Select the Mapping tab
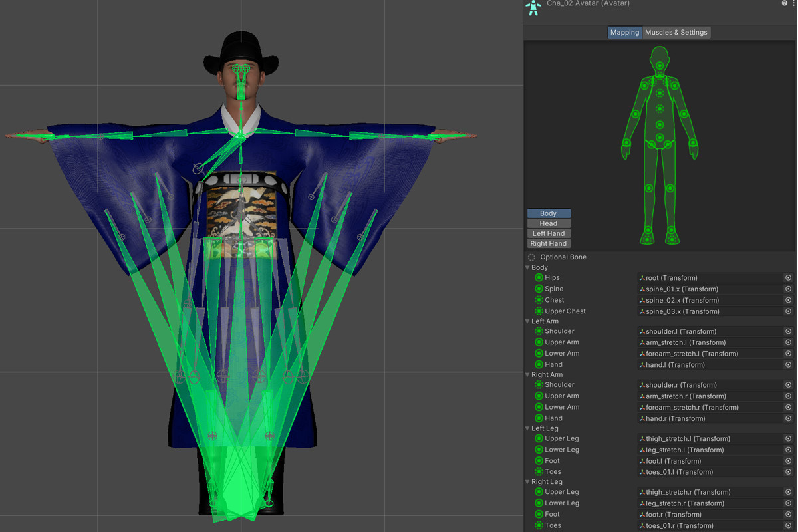The image size is (798, 532). 624,32
